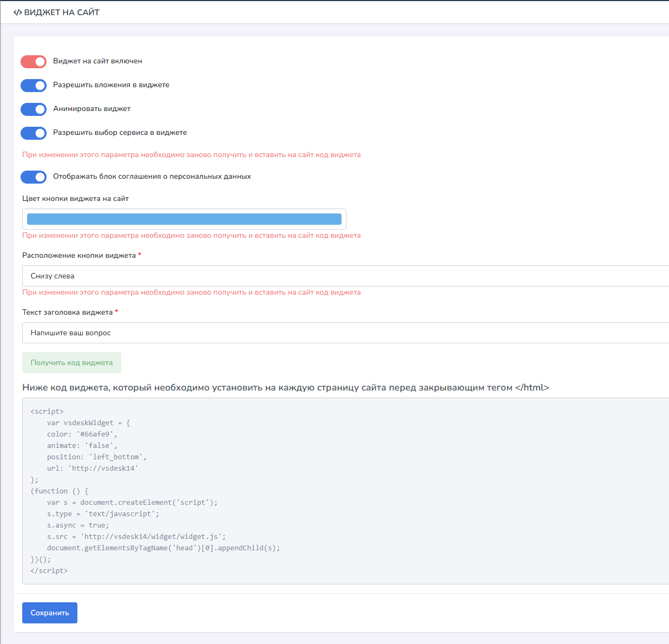669x644 pixels.
Task: Click the code brackets icon in header
Action: click(17, 12)
